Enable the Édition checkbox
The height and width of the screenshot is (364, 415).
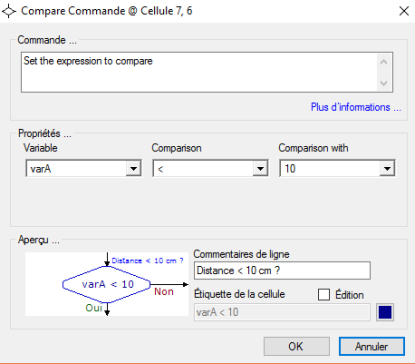[x=324, y=295]
